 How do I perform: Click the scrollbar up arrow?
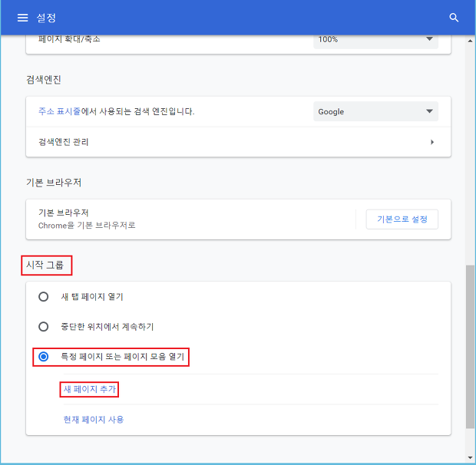pos(470,41)
